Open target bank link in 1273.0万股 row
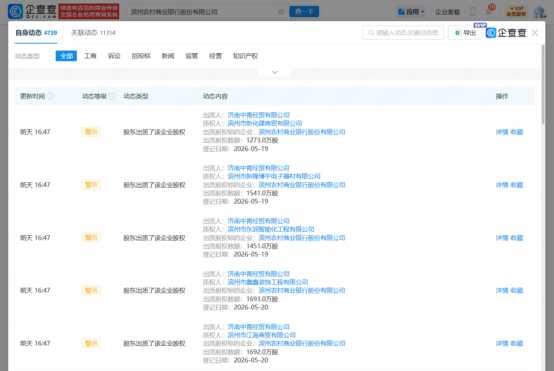Screen dimensions: 554x371 point(302,132)
